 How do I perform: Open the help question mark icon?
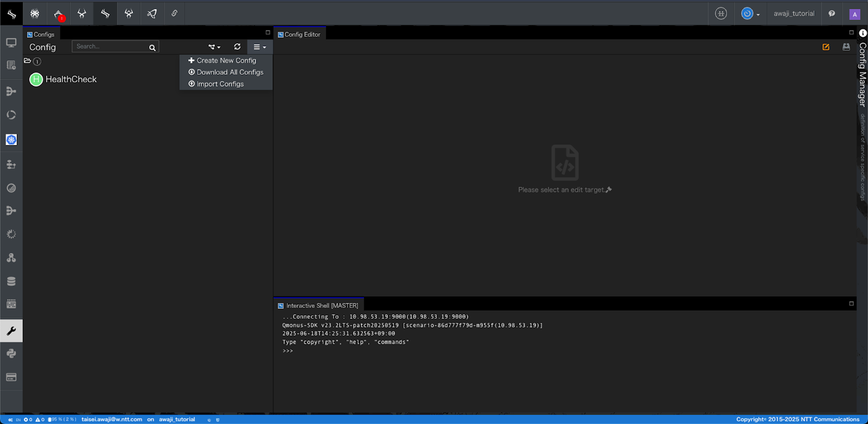832,14
